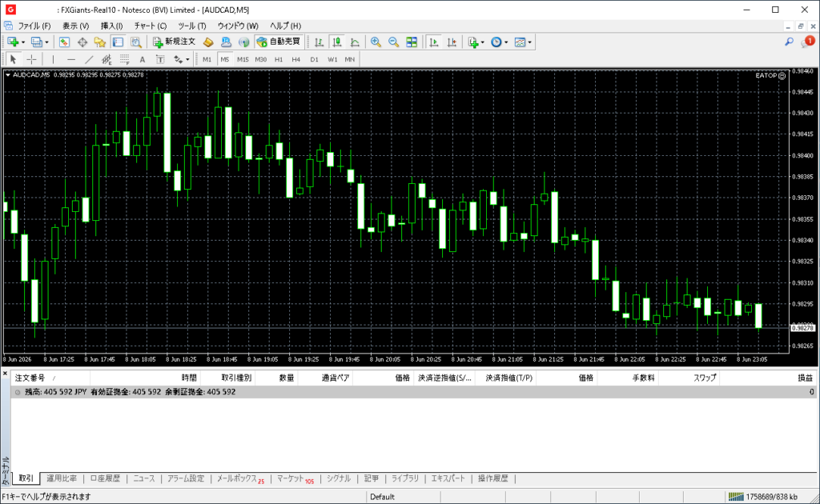Switch to the 口座履歴 tab
Viewport: 820px width, 504px height.
point(105,478)
